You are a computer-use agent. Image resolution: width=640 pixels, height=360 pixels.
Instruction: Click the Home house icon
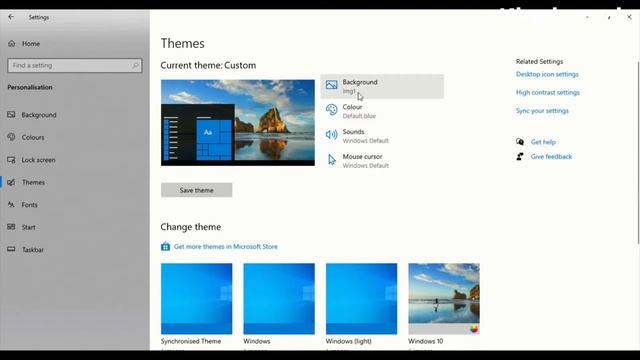click(x=11, y=43)
